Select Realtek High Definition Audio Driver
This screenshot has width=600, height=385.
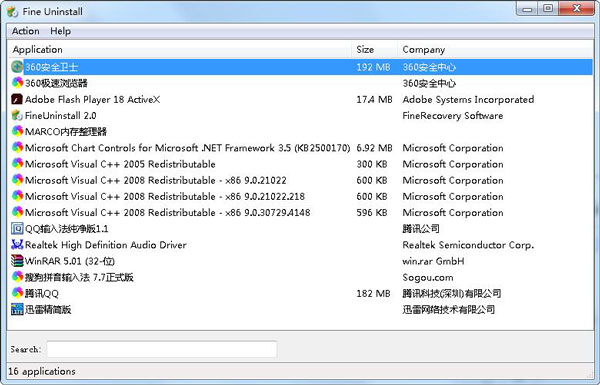coord(106,245)
